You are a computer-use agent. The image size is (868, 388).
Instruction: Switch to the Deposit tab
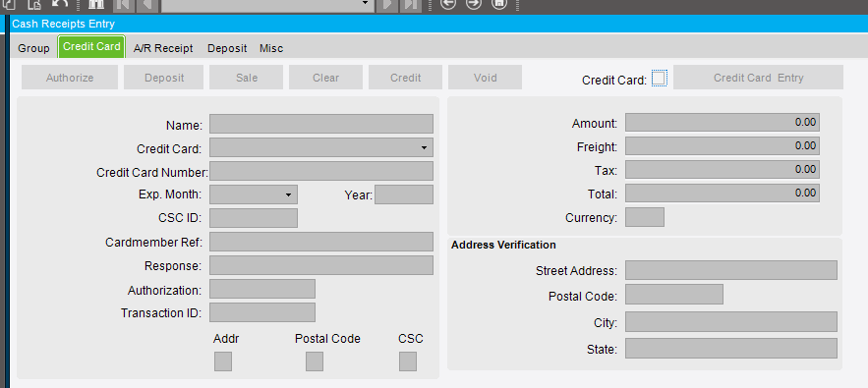point(227,48)
